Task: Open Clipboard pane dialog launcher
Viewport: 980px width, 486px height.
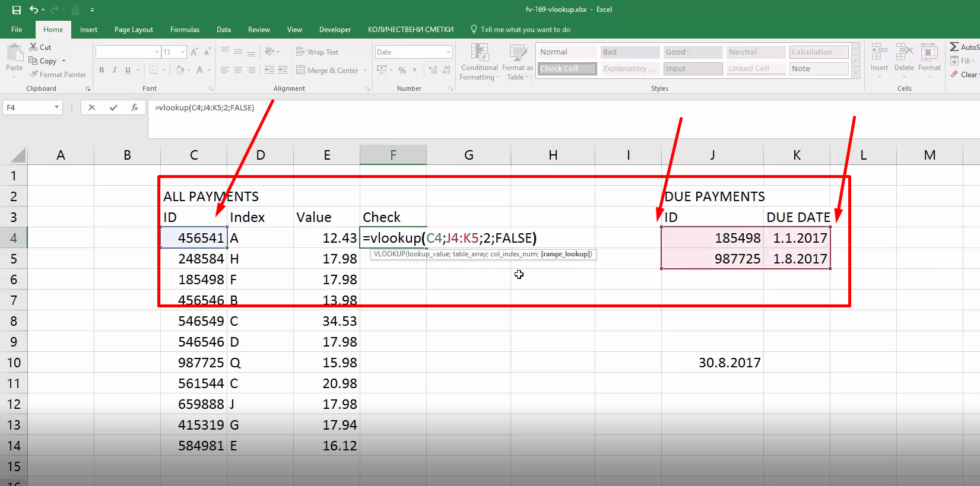Action: click(88, 88)
